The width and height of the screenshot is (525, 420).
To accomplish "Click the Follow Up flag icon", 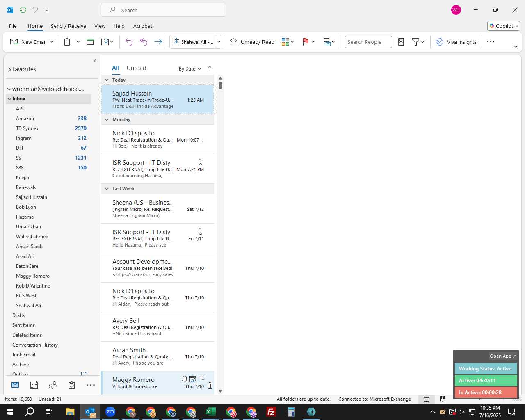I will click(306, 42).
